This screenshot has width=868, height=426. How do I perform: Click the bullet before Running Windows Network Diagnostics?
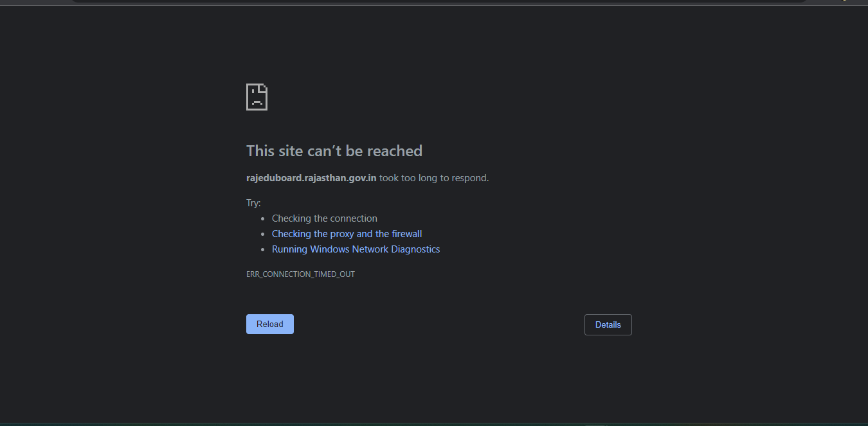(263, 250)
